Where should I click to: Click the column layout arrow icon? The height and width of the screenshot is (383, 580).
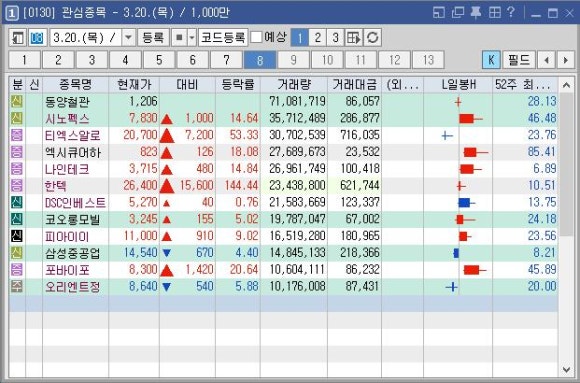click(354, 38)
